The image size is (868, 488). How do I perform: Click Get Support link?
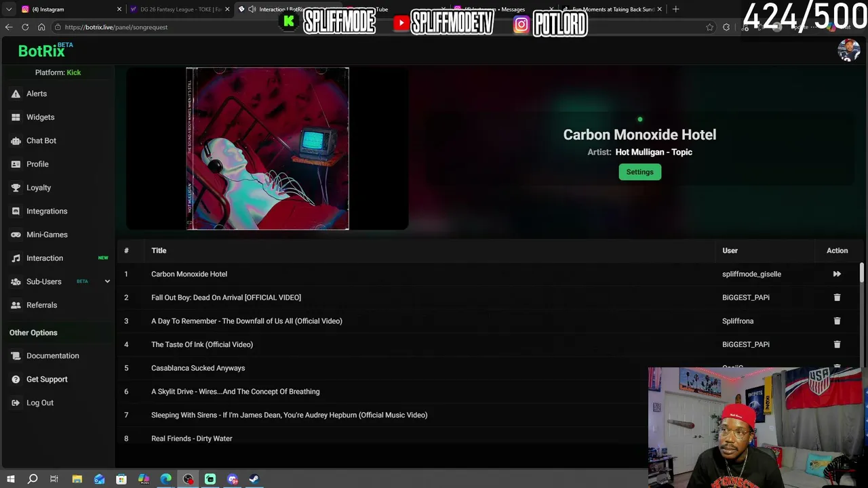click(x=47, y=380)
